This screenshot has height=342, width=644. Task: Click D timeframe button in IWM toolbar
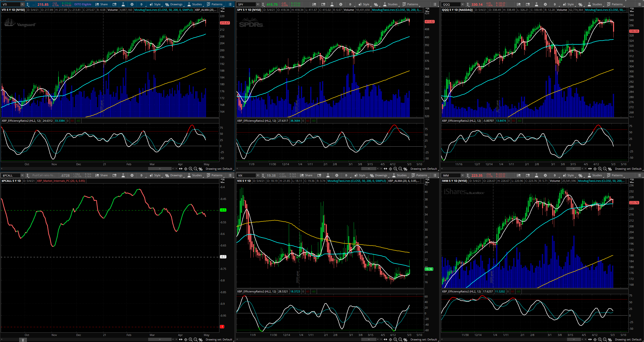(555, 175)
